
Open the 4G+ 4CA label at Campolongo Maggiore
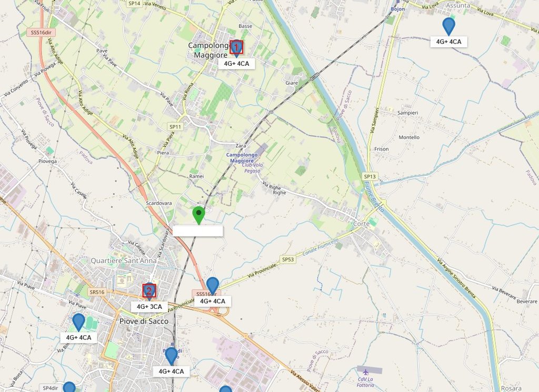236,64
